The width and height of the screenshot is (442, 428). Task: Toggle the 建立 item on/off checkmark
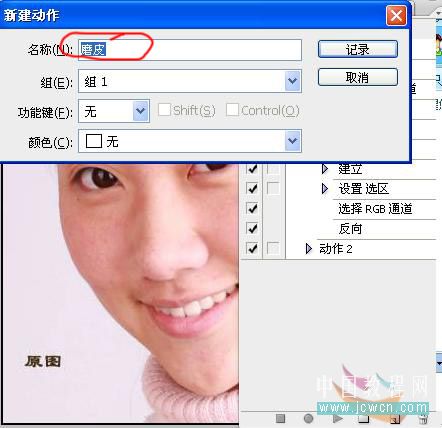pyautogui.click(x=252, y=169)
